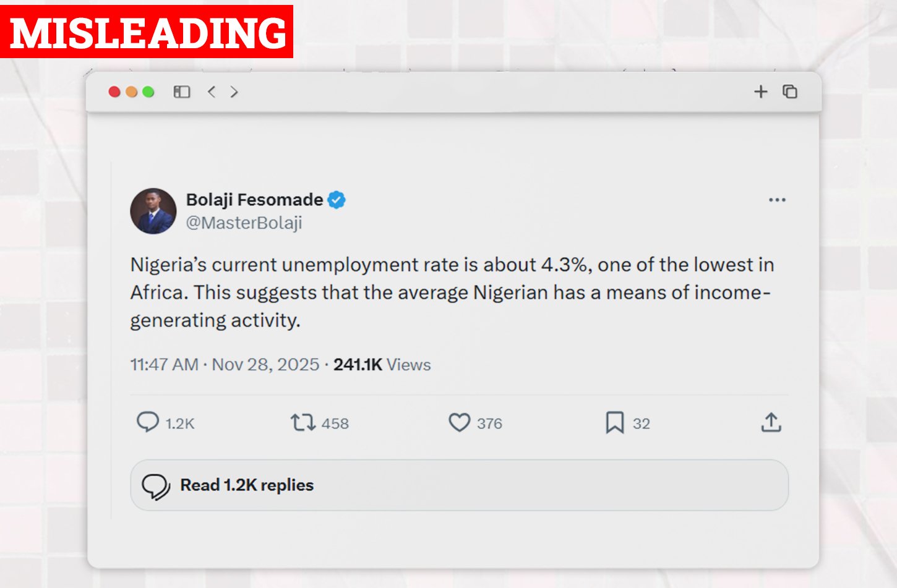The image size is (897, 588).
Task: Open a new tab with plus icon
Action: (x=760, y=92)
